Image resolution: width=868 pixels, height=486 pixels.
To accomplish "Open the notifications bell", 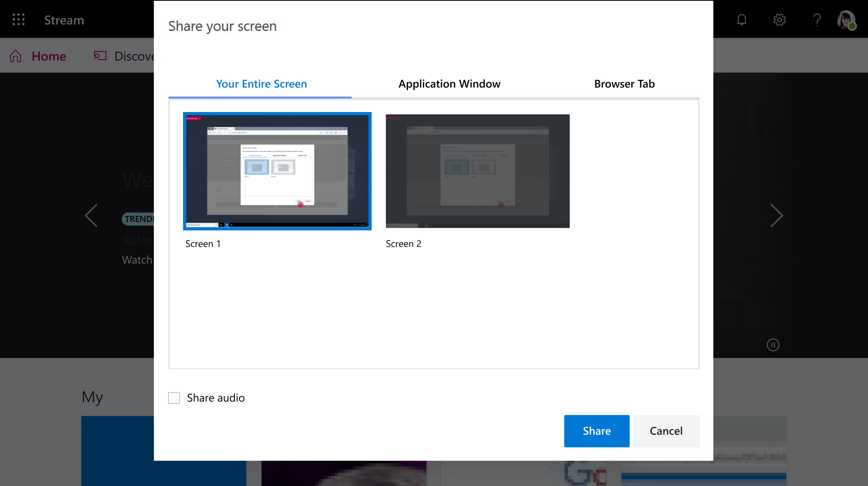I will click(x=742, y=19).
